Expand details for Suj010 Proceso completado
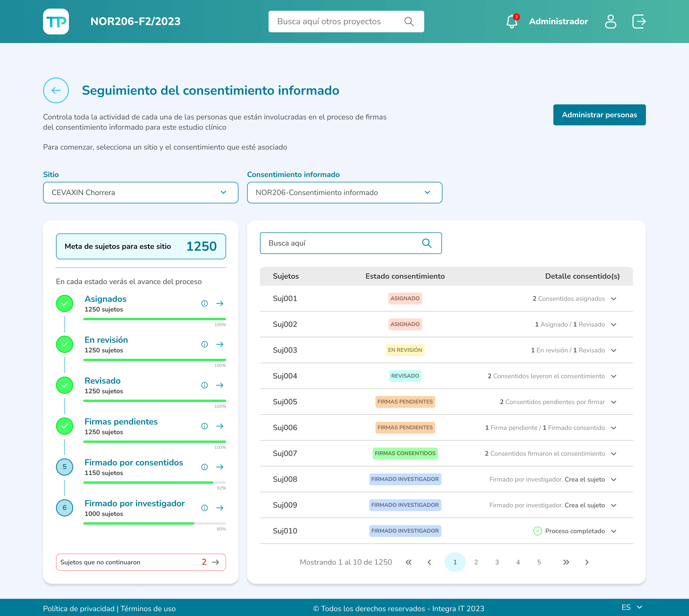 tap(613, 531)
